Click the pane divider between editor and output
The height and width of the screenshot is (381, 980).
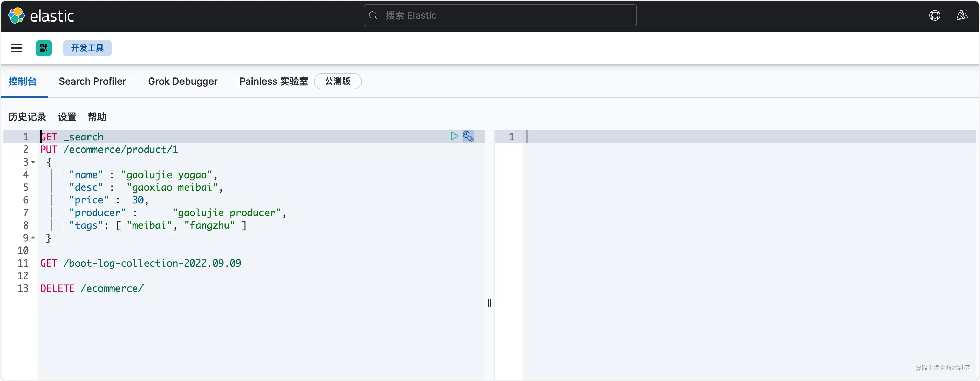(x=489, y=303)
